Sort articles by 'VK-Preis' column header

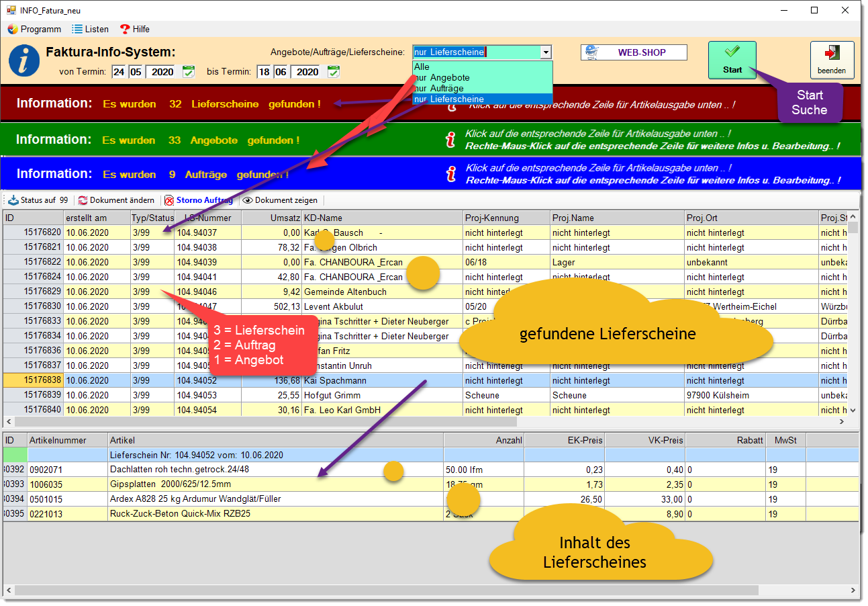pyautogui.click(x=645, y=440)
